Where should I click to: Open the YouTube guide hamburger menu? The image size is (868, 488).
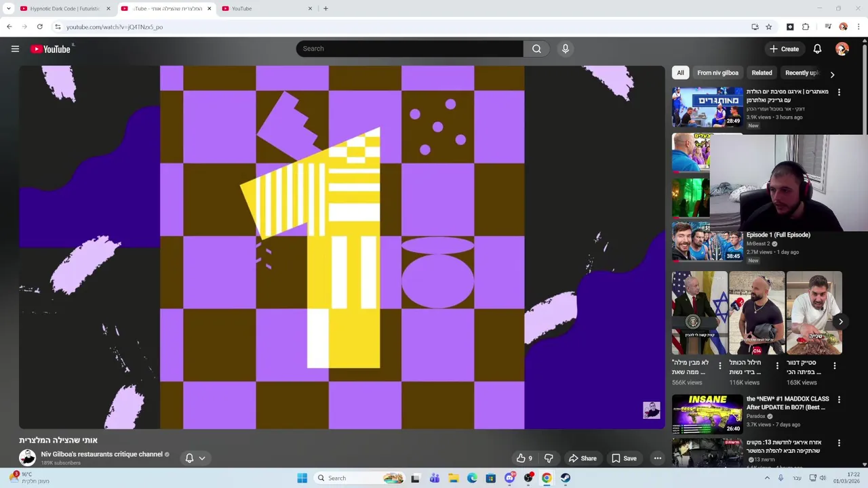coord(15,49)
